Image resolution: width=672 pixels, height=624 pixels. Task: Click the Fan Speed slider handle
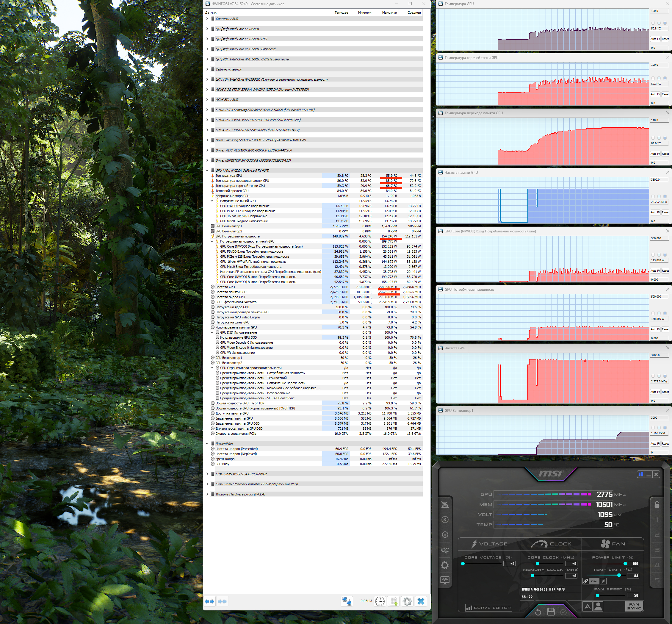[x=597, y=595]
